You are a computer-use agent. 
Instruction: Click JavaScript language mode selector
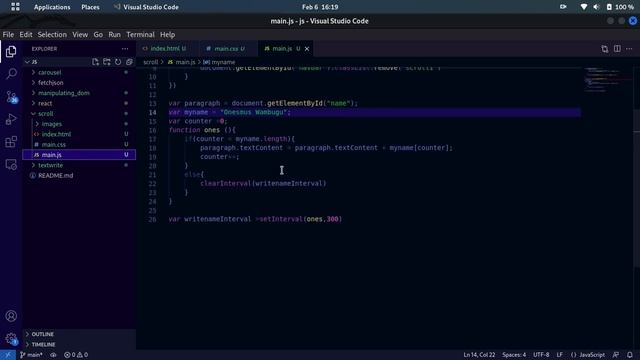click(x=588, y=355)
